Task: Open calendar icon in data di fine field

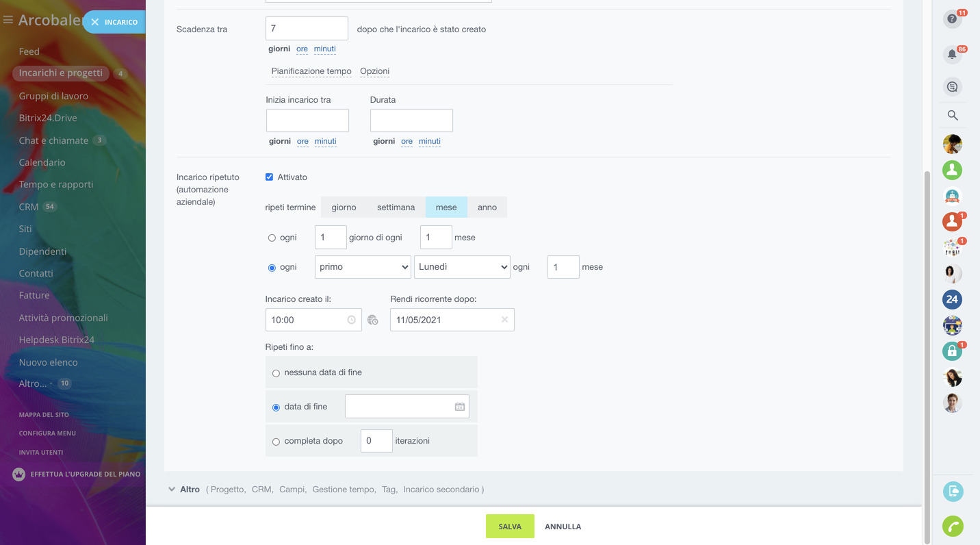Action: [460, 407]
